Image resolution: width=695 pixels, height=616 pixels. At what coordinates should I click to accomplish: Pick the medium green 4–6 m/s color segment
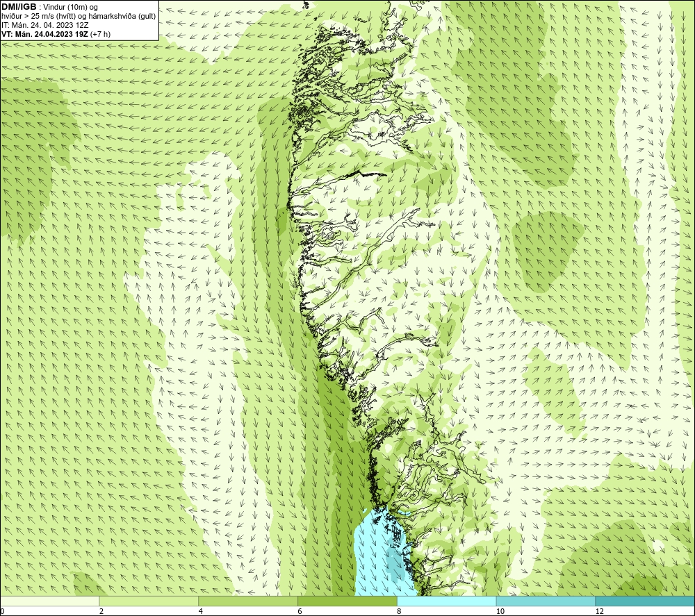pos(248,601)
